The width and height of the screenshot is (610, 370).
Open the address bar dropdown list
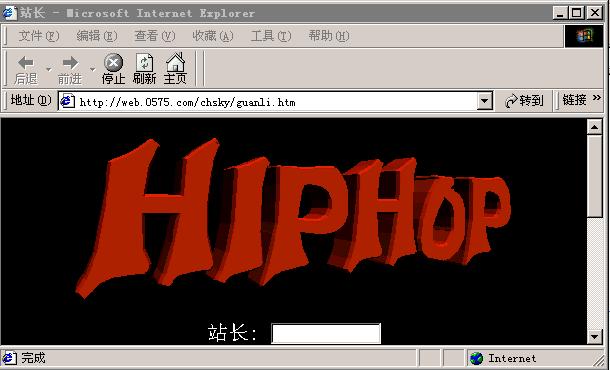484,101
